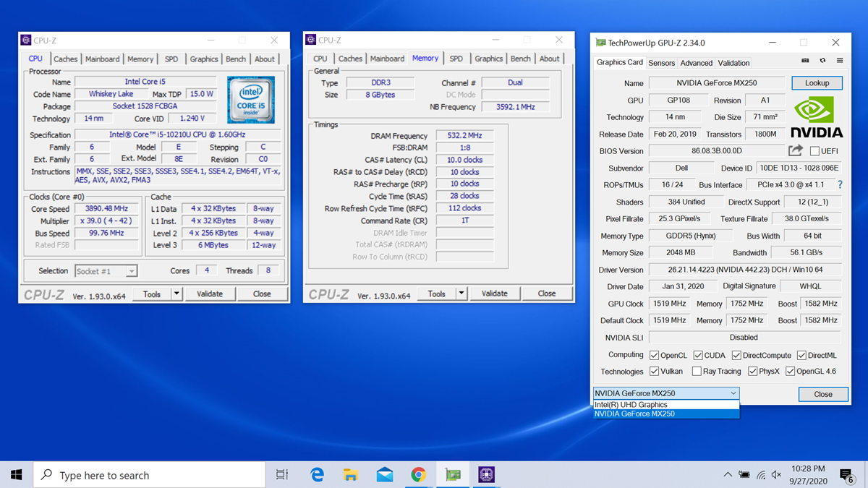Launch Microsoft Edge from the taskbar

(x=317, y=475)
